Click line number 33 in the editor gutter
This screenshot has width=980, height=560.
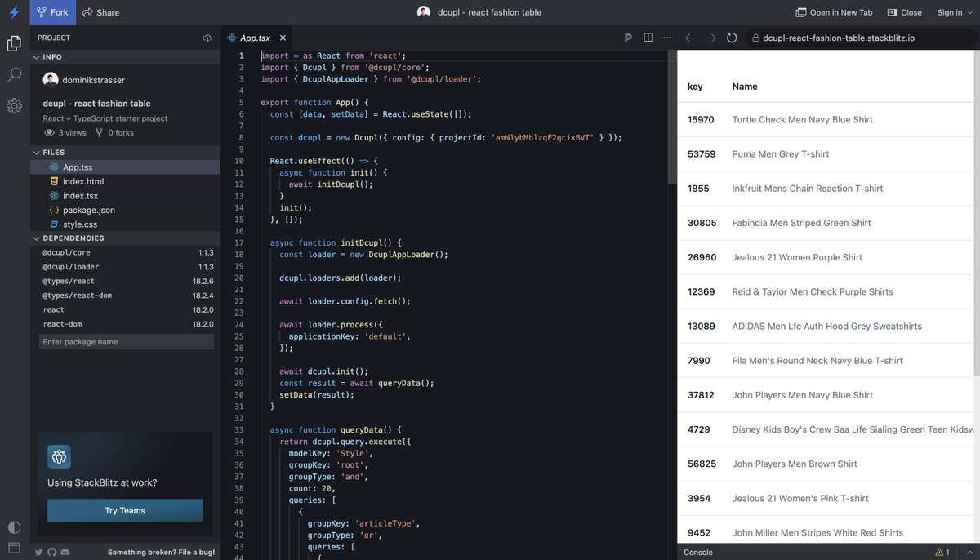click(239, 429)
